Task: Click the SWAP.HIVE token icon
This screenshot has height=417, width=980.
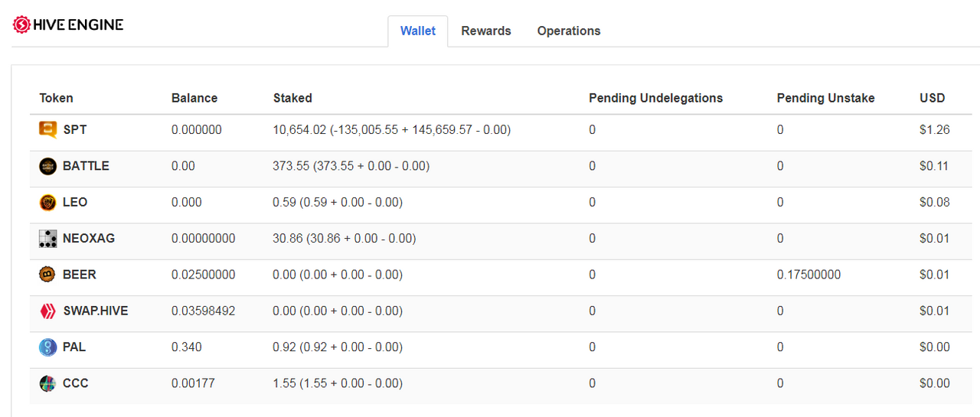Action: click(x=47, y=311)
